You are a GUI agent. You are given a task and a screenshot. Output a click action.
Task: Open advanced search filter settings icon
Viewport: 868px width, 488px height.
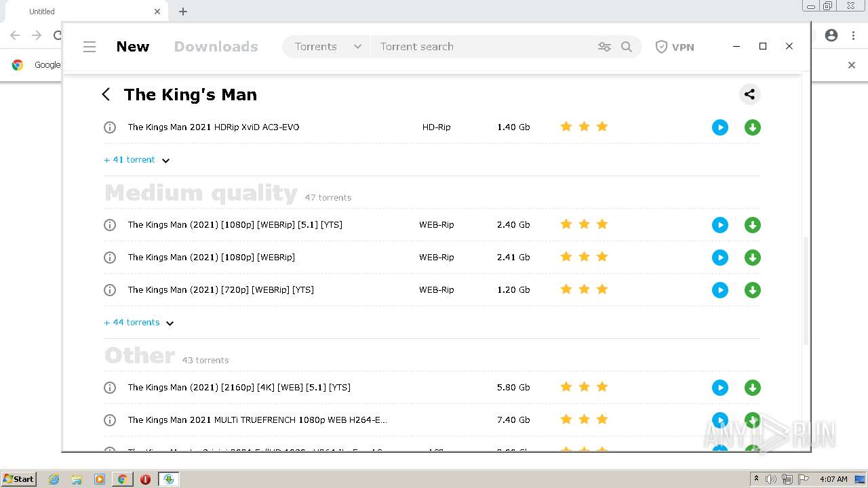(604, 47)
